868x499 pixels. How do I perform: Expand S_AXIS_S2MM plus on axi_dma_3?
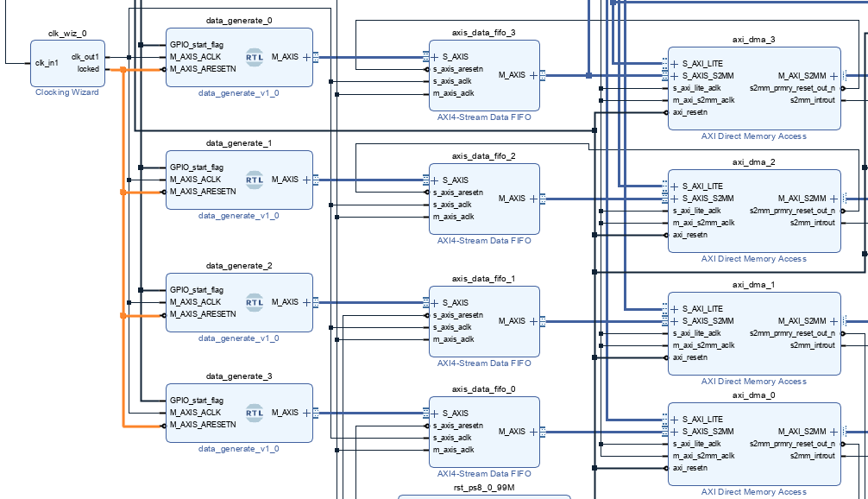pyautogui.click(x=674, y=76)
